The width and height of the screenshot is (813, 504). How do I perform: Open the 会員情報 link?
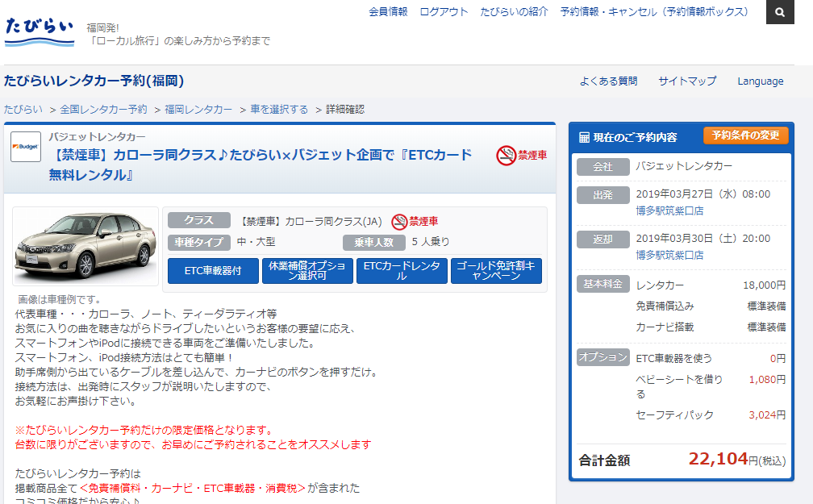[x=388, y=11]
